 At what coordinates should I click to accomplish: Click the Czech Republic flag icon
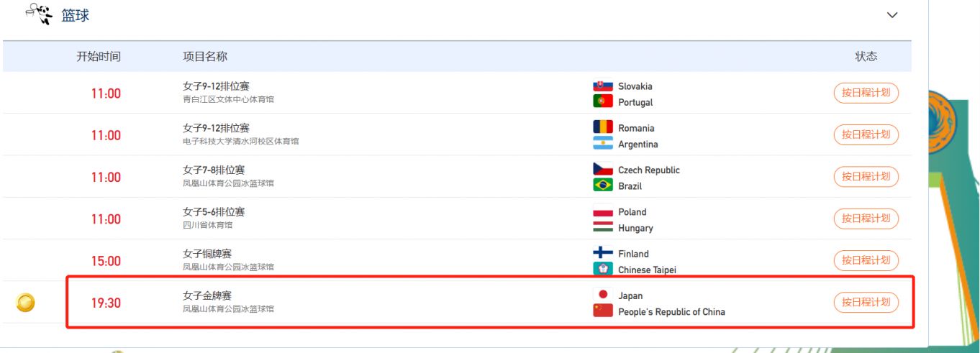[603, 170]
